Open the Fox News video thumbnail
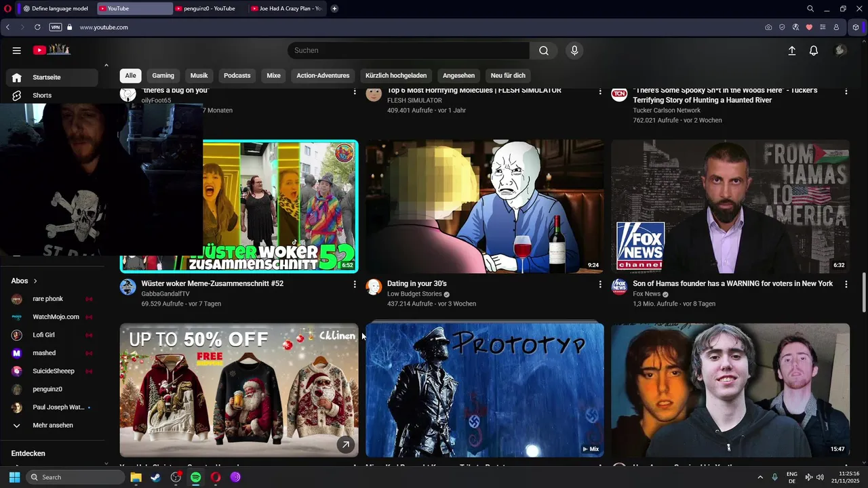868x488 pixels. point(730,206)
